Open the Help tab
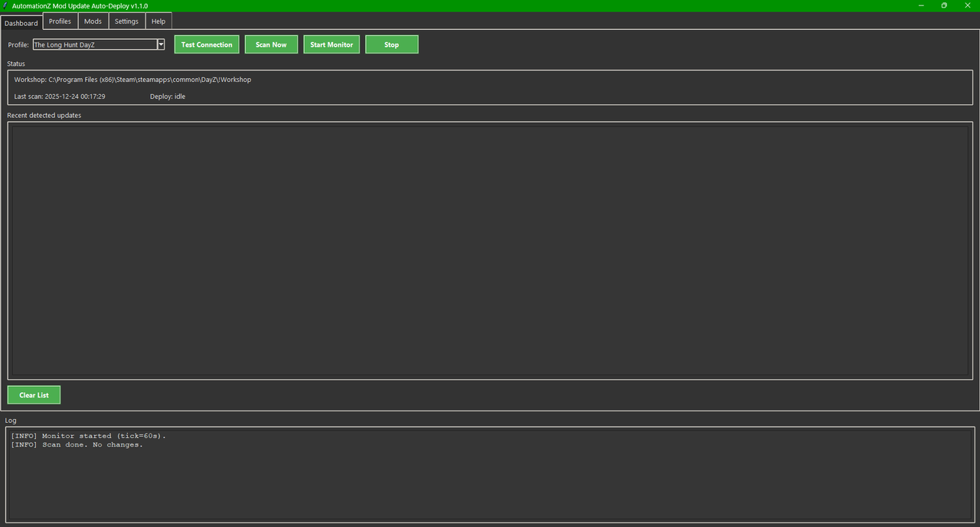This screenshot has width=980, height=527. [x=158, y=21]
